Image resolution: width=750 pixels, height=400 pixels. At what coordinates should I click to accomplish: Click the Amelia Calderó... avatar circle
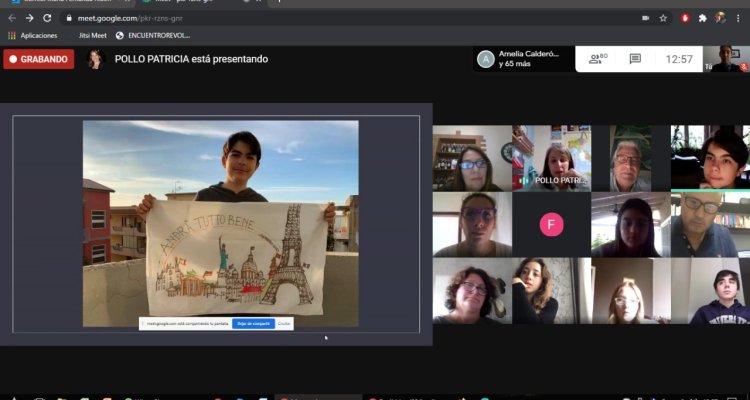click(485, 59)
